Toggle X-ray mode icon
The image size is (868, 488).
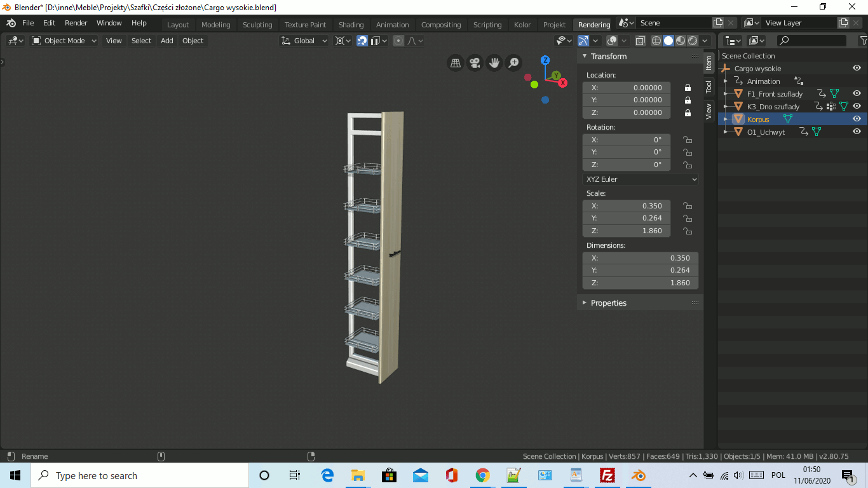click(641, 41)
